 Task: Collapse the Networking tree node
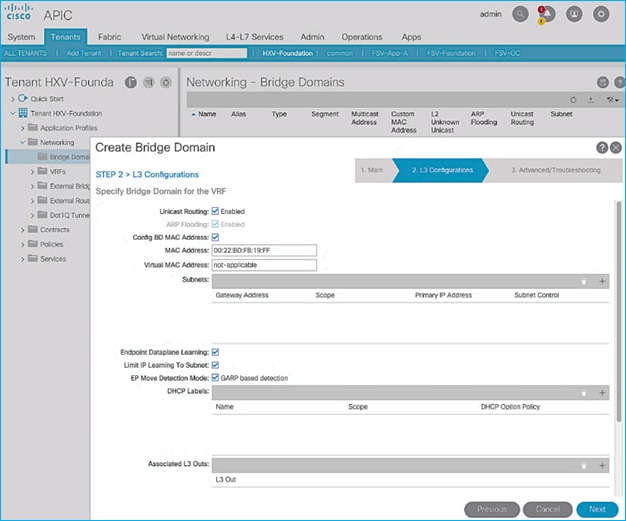coord(22,143)
